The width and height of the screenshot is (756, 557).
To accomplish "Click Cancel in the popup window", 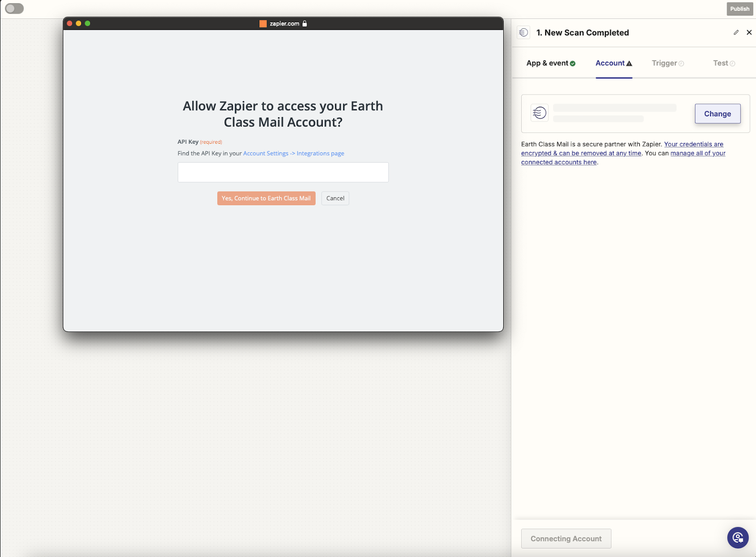I will click(x=335, y=199).
